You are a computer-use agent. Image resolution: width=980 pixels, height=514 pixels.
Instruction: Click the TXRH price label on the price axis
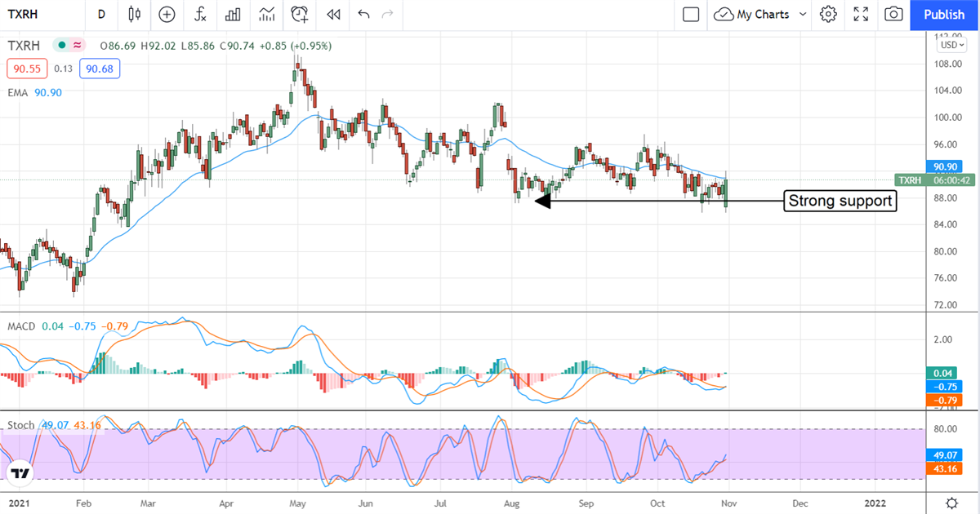(935, 179)
